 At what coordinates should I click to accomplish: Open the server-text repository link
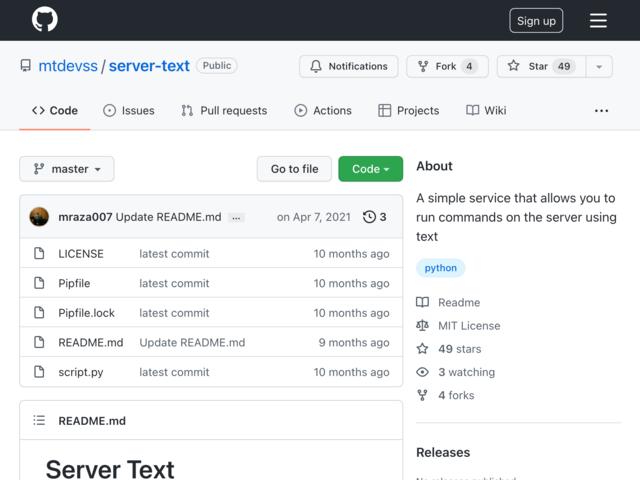coord(149,66)
